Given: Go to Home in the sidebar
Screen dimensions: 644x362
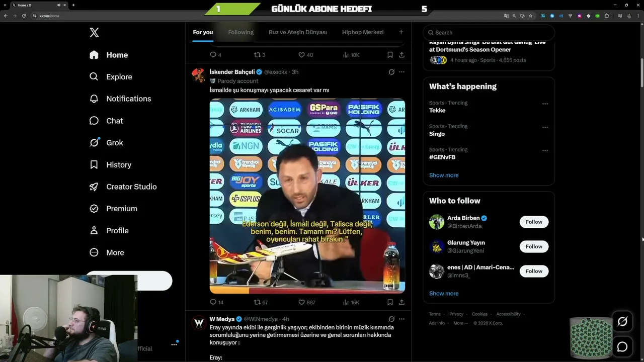Looking at the screenshot, I should pos(109,55).
